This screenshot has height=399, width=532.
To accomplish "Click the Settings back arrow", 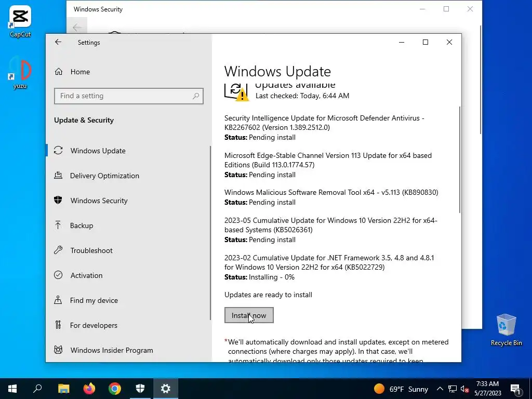I will pyautogui.click(x=58, y=42).
